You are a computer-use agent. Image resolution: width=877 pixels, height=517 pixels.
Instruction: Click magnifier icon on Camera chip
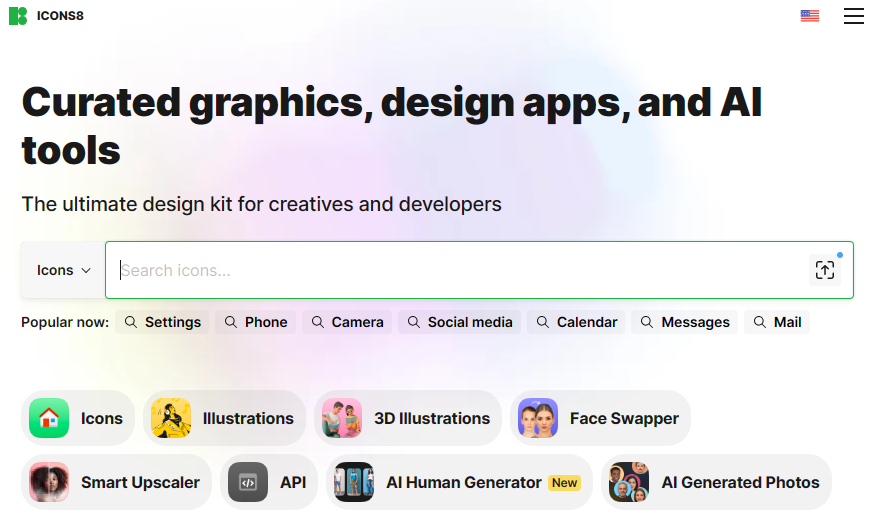[x=318, y=322]
